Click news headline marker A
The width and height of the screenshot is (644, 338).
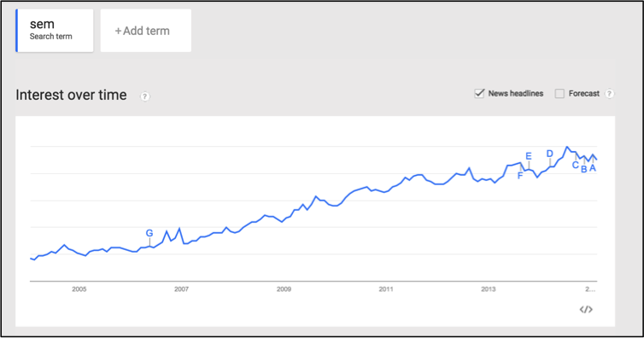point(593,168)
